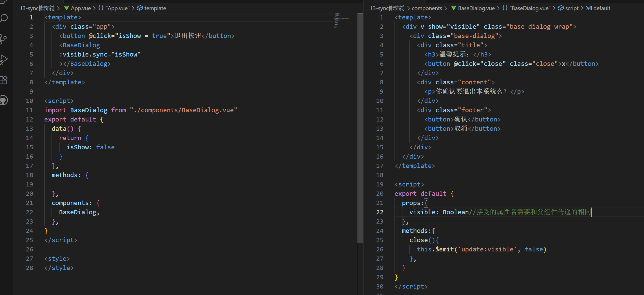Open the Run and Debug view
Viewport: 644px width, 295px height.
4,59
